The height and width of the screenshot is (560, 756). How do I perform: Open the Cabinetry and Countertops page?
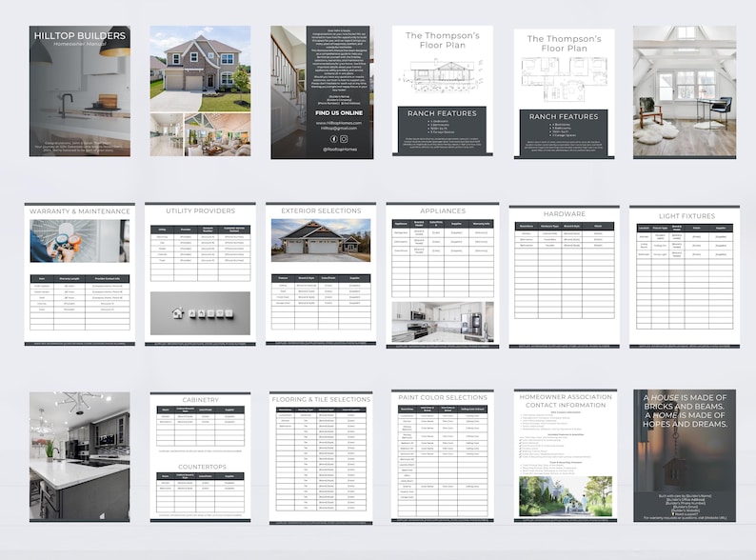pyautogui.click(x=200, y=457)
